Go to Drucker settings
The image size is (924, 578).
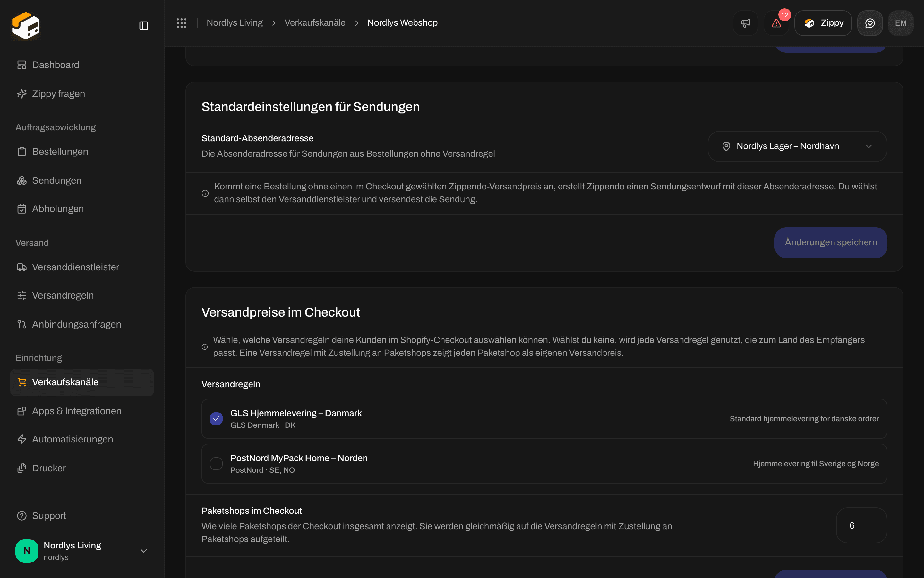pyautogui.click(x=82, y=468)
